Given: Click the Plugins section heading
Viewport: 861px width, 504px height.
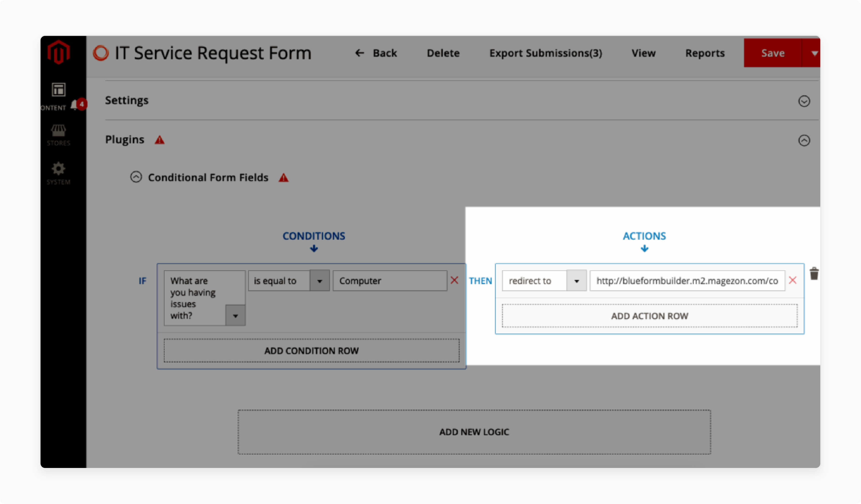Looking at the screenshot, I should (x=125, y=140).
